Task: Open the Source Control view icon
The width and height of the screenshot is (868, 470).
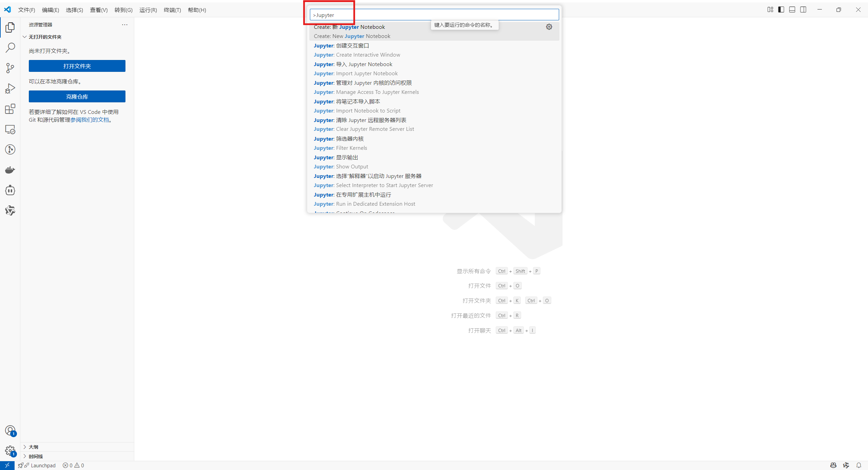Action: [10, 68]
